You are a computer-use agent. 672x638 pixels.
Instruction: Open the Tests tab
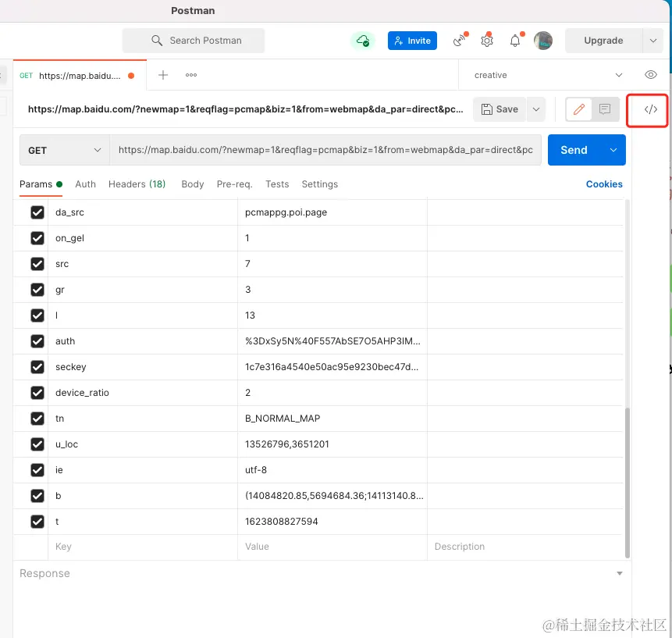tap(277, 184)
